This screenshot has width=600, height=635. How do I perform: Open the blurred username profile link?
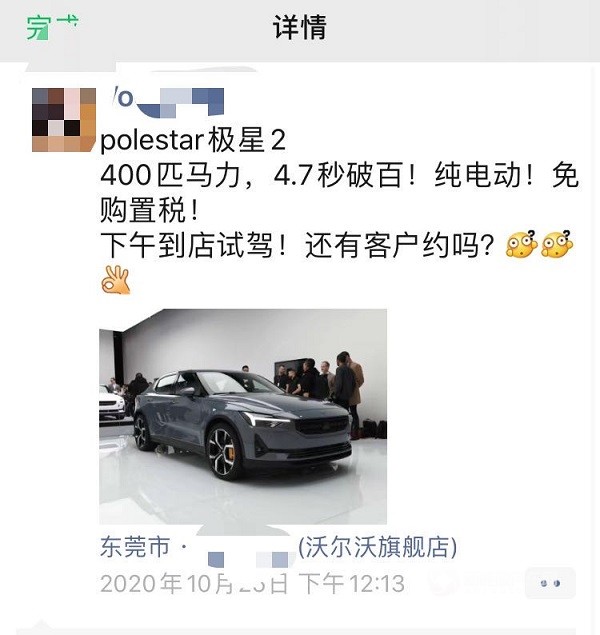click(168, 101)
